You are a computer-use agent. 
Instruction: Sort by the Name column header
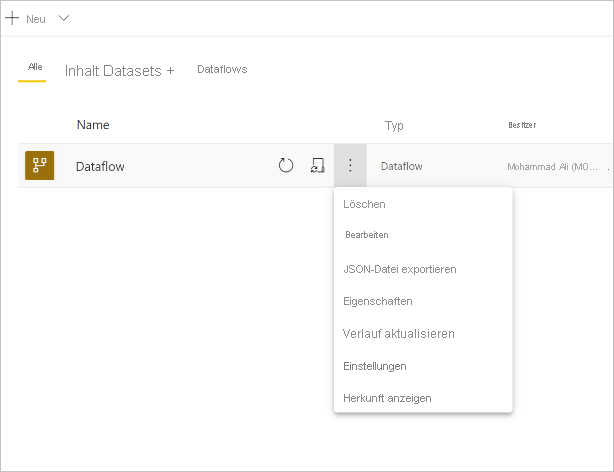click(x=93, y=125)
